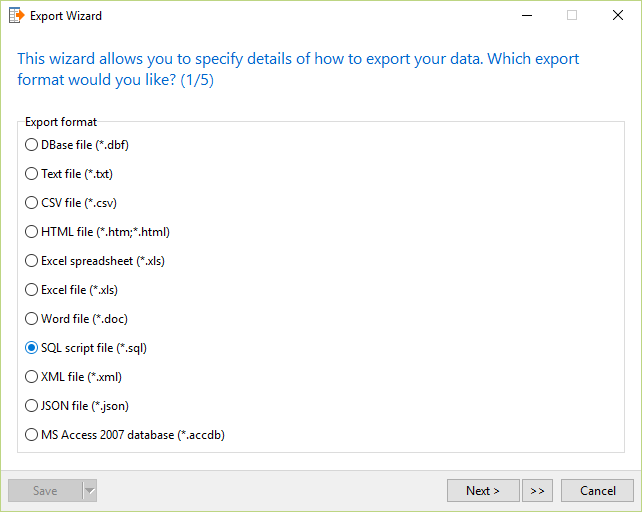Choose XML file (*.xml) export format
Screen dimensions: 642x512
coord(73,377)
